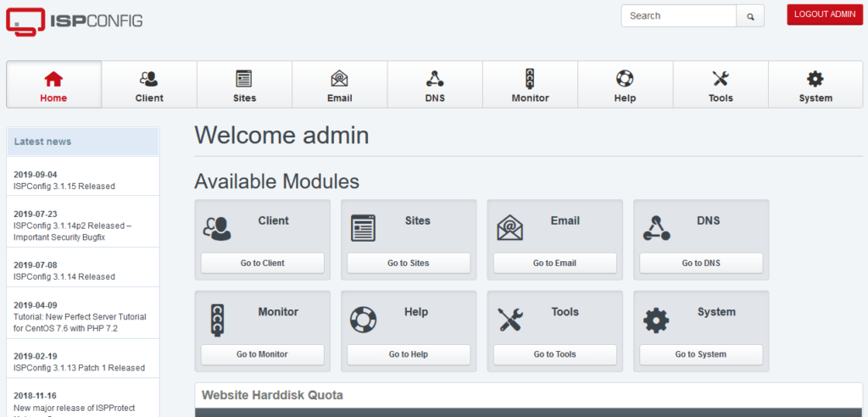
Task: Switch to the DNS tab label
Action: point(435,98)
